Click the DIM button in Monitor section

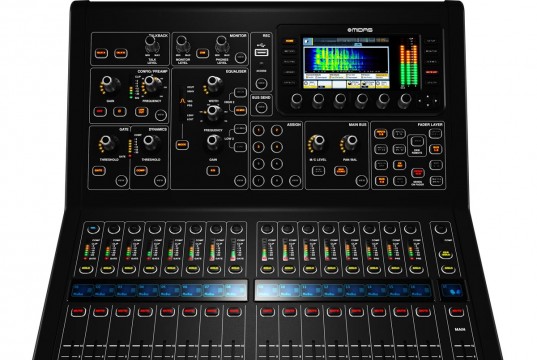coord(202,53)
